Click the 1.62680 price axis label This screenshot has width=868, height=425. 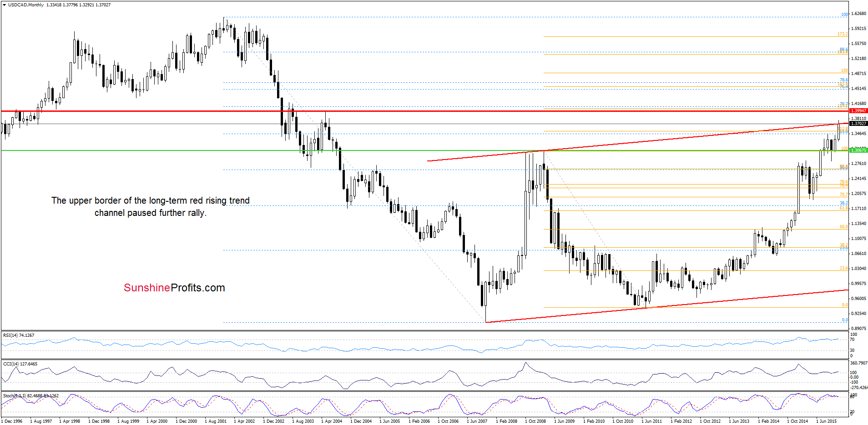point(858,14)
